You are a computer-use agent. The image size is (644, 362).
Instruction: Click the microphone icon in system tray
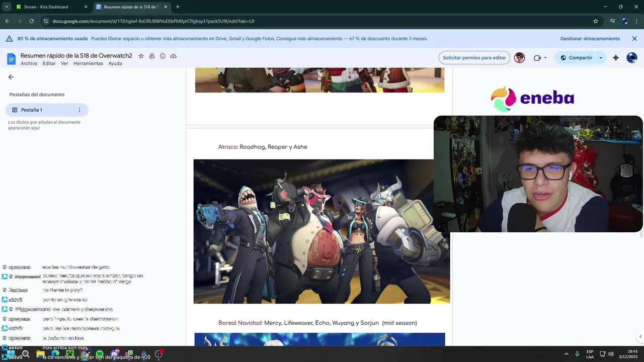(x=577, y=354)
